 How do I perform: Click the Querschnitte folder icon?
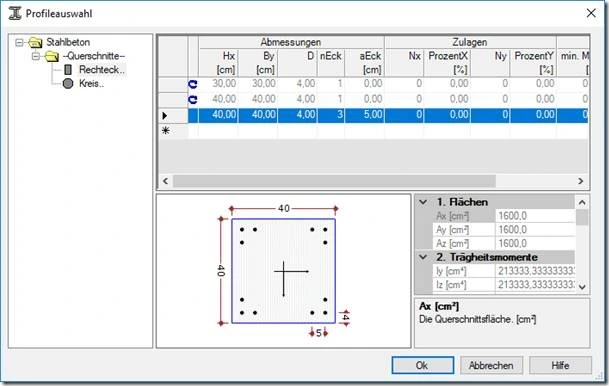pyautogui.click(x=52, y=56)
